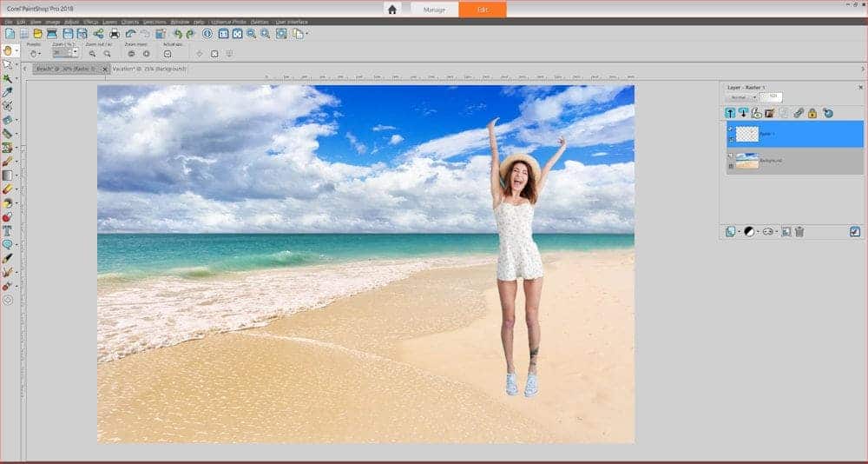Open the Effects menu
Screen dimensions: 868x464
89,21
